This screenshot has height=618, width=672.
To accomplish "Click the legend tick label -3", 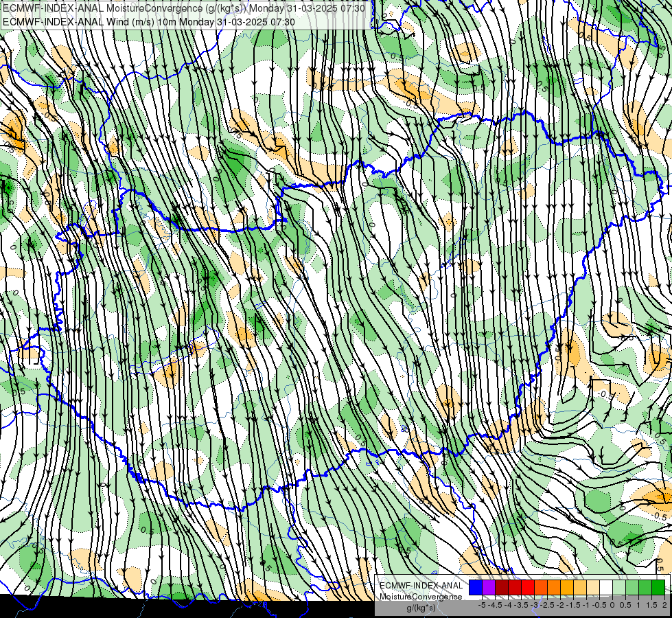I will 534,605.
